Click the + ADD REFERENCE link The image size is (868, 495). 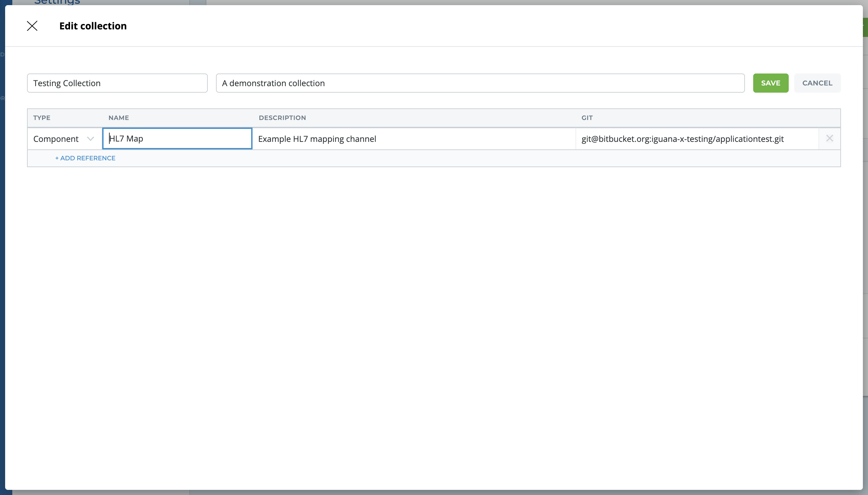tap(85, 158)
